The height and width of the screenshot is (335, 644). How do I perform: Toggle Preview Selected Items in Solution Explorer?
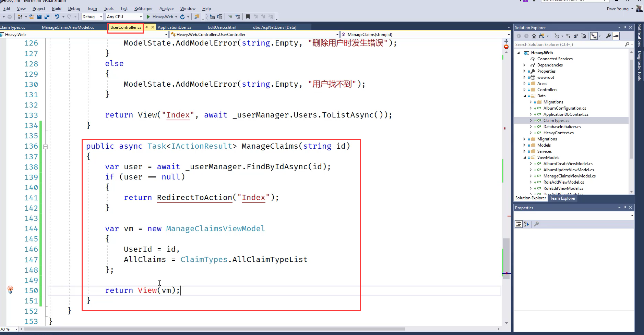pyautogui.click(x=616, y=36)
